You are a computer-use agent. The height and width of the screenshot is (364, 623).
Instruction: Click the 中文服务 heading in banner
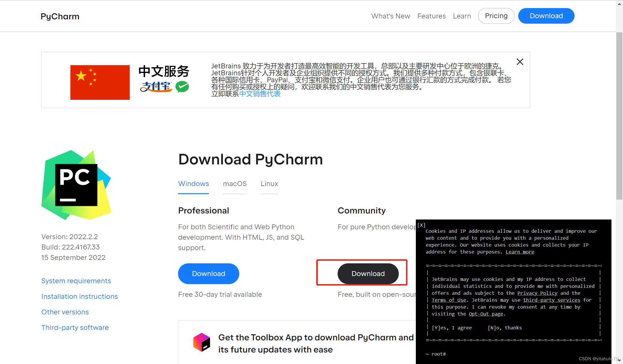click(x=164, y=71)
